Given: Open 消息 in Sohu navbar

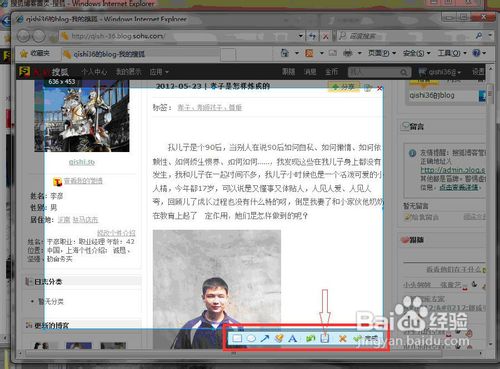Looking at the screenshot, I should point(310,71).
